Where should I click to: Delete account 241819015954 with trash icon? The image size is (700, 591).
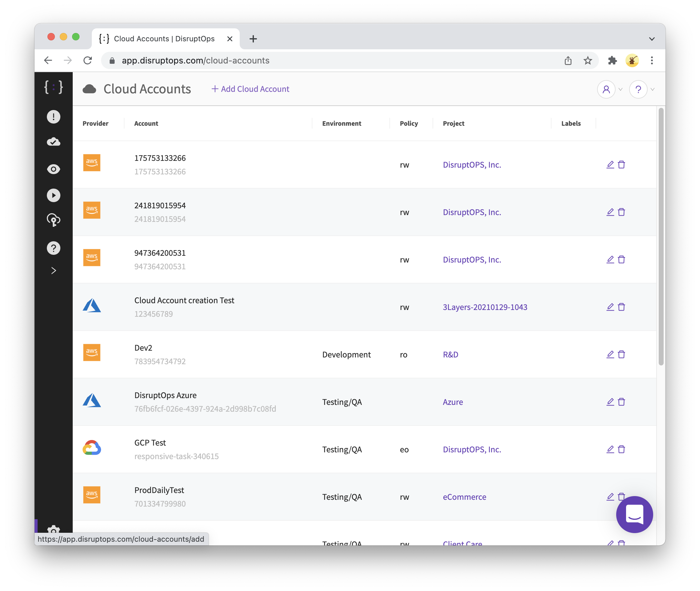(x=622, y=212)
